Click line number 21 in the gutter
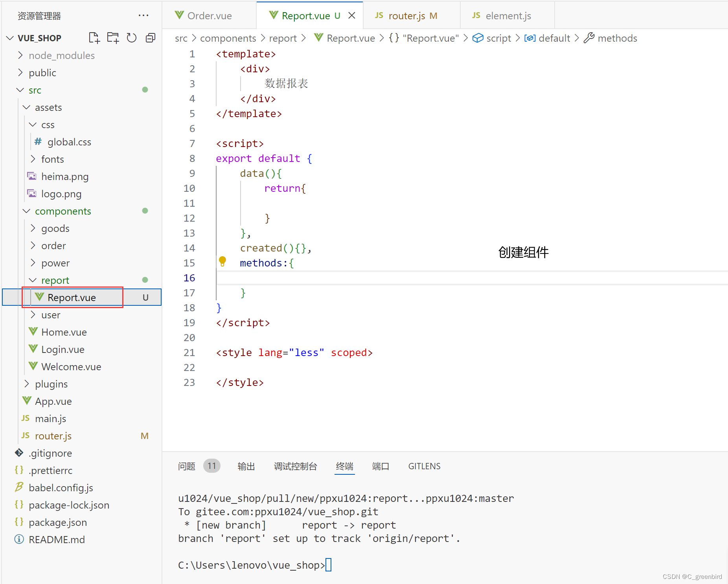728x584 pixels. tap(189, 353)
